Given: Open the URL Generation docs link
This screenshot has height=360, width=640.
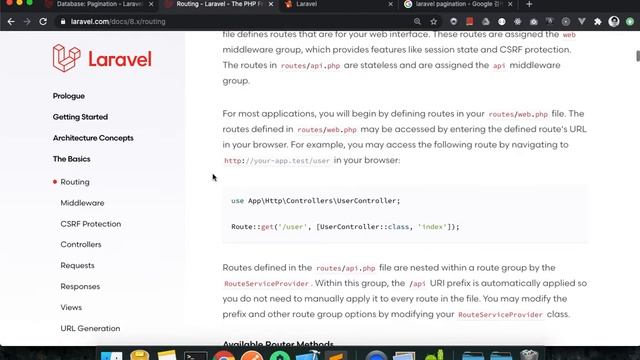Looking at the screenshot, I should tap(90, 329).
